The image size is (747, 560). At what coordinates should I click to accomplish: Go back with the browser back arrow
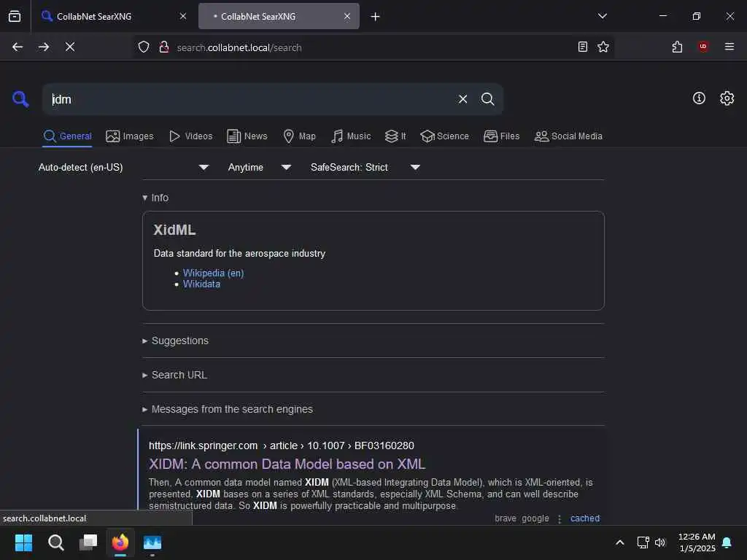click(x=18, y=47)
